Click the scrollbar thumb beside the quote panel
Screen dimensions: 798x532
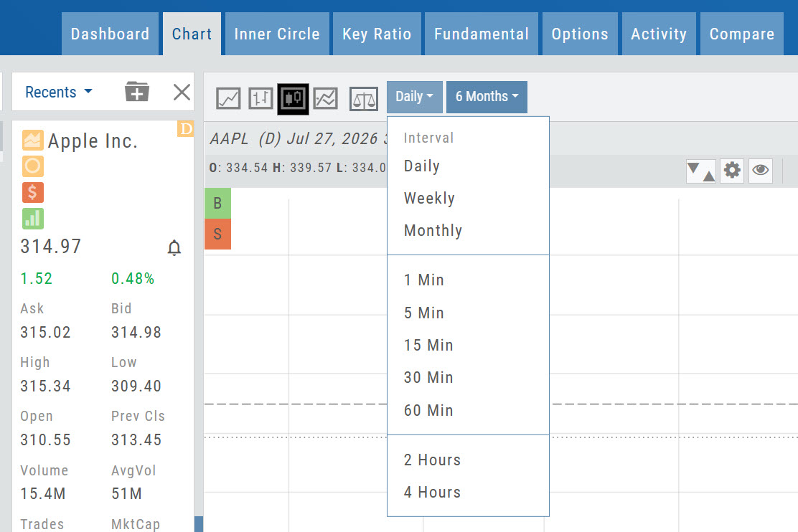coord(199,524)
